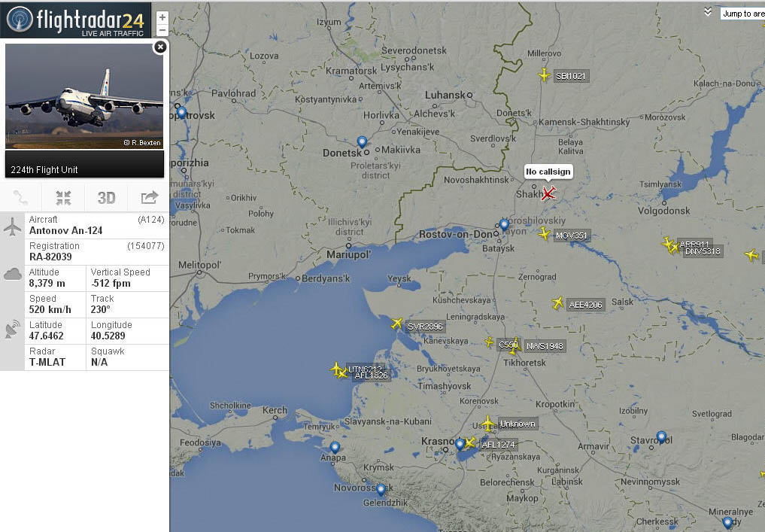Click the flightradar24 logo
Image resolution: width=765 pixels, height=532 pixels.
[76, 20]
